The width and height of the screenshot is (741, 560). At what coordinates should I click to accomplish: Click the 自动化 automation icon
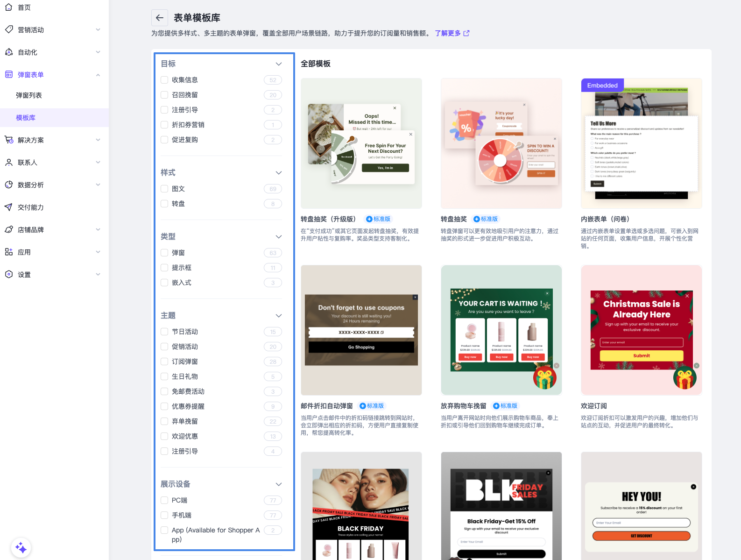coord(9,52)
